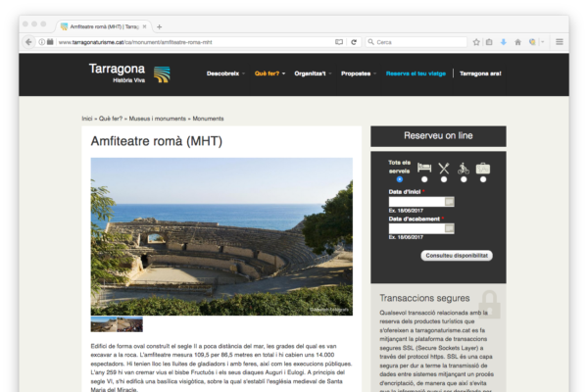
Task: Select the Tots els serveis radio button
Action: pos(399,179)
